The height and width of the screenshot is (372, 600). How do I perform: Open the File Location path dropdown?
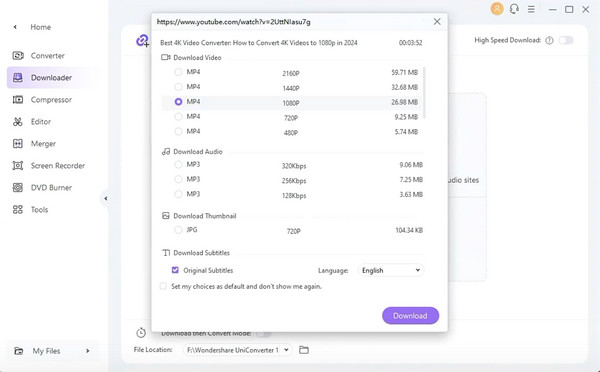click(238, 350)
